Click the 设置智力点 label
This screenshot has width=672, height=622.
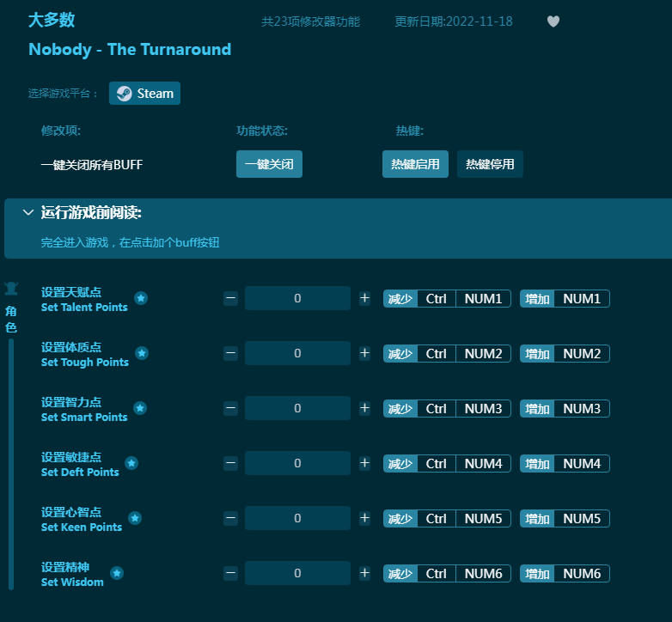71,402
